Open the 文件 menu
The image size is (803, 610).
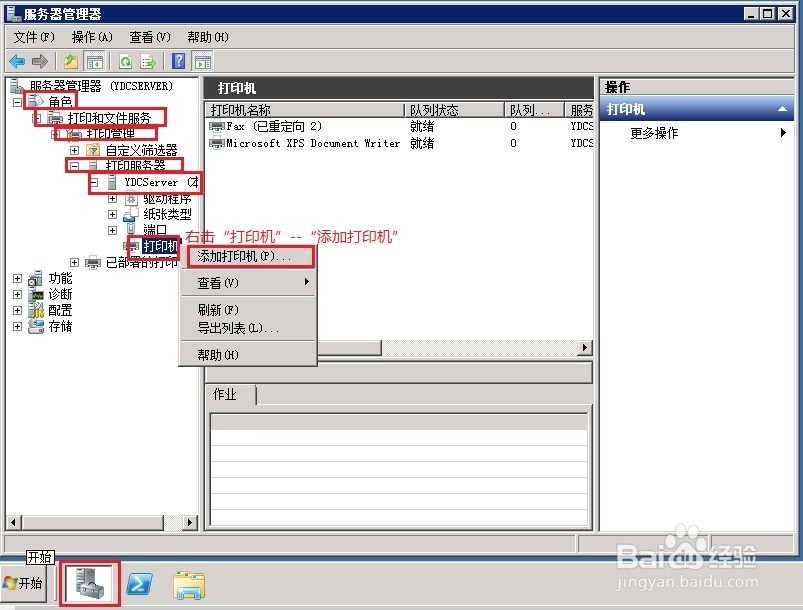tap(33, 36)
